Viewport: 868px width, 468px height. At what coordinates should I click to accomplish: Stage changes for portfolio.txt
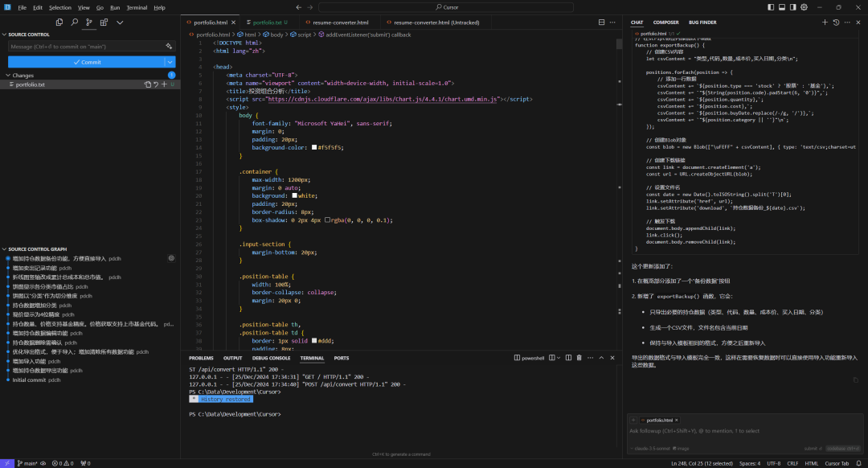pyautogui.click(x=164, y=84)
